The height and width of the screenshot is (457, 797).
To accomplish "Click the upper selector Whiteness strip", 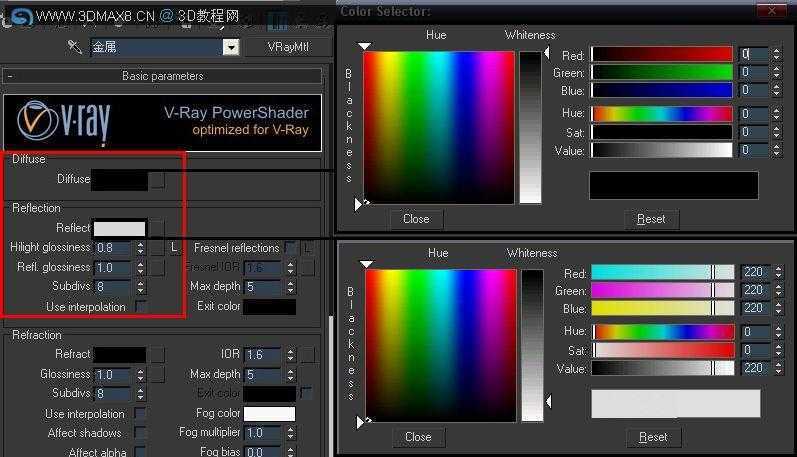I will coord(530,128).
